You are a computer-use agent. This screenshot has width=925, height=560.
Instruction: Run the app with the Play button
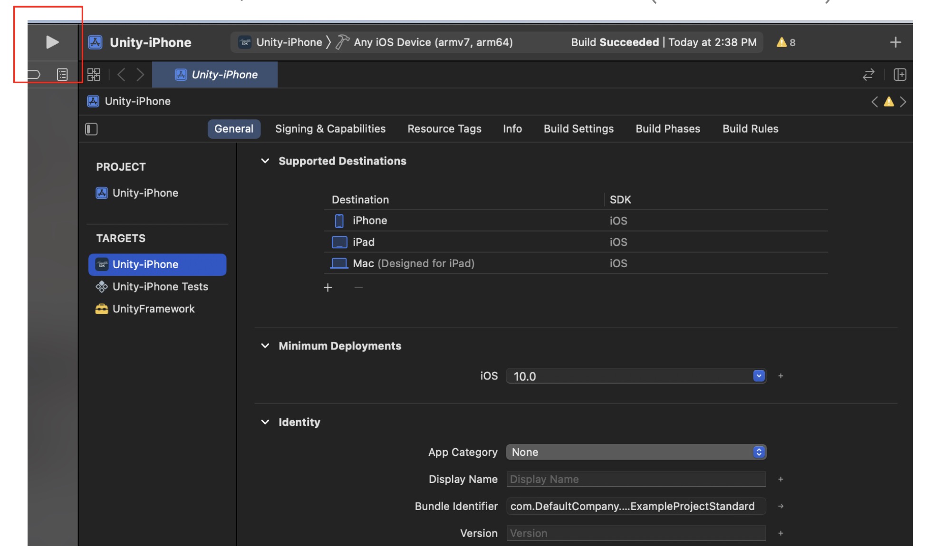point(52,42)
